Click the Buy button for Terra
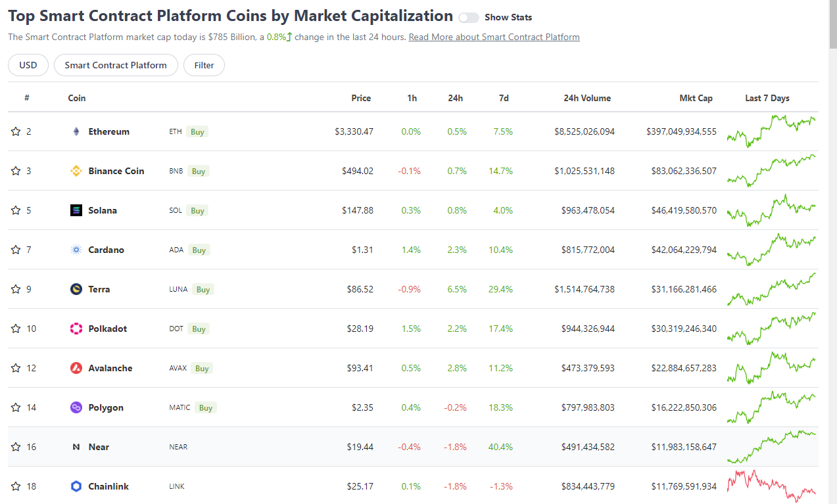 click(203, 289)
